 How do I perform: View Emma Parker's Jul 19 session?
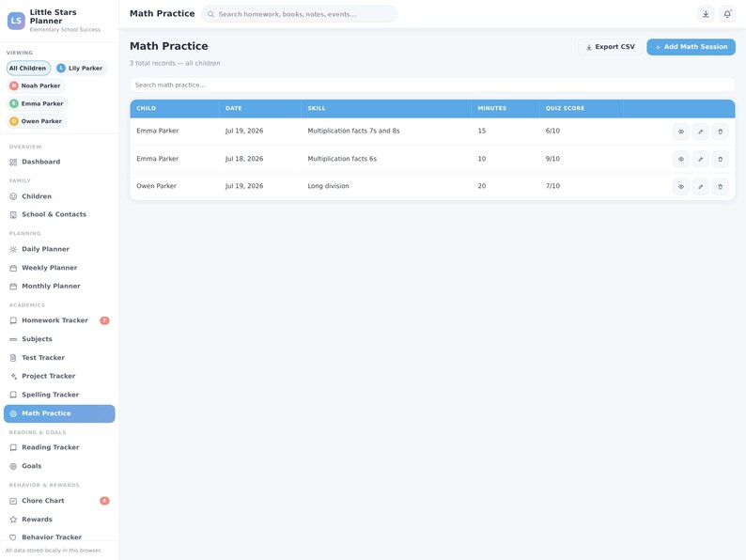[x=681, y=132]
